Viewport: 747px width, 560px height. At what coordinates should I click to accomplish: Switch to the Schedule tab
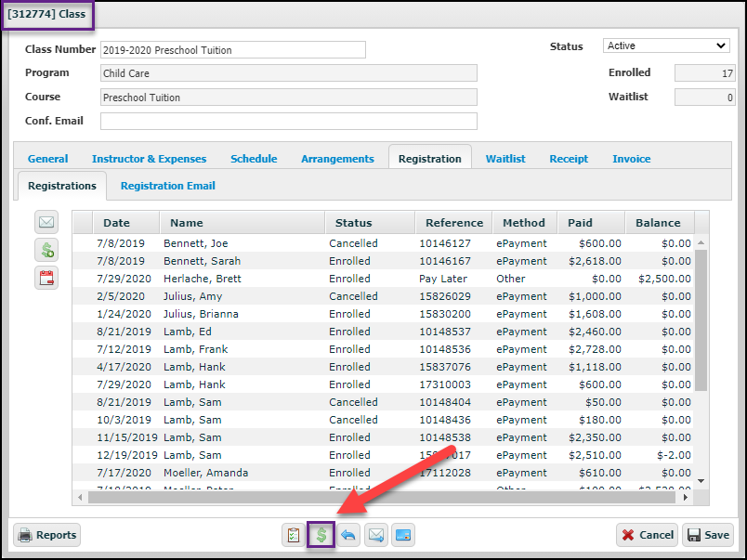(254, 159)
